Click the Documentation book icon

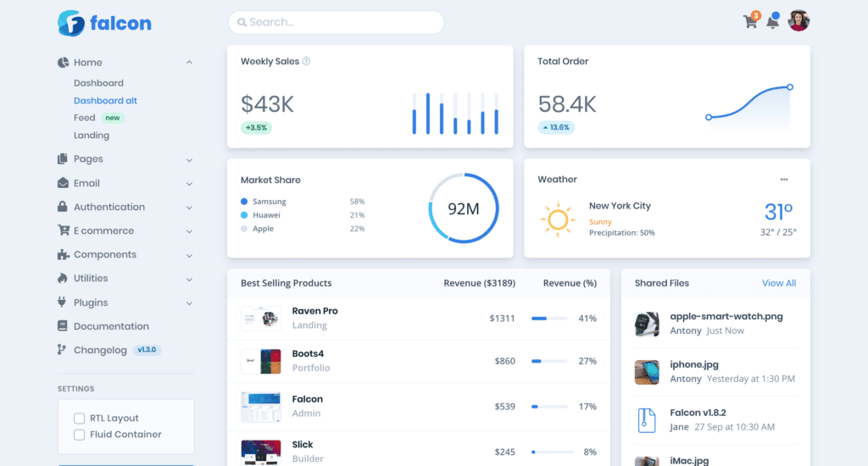[x=63, y=326]
